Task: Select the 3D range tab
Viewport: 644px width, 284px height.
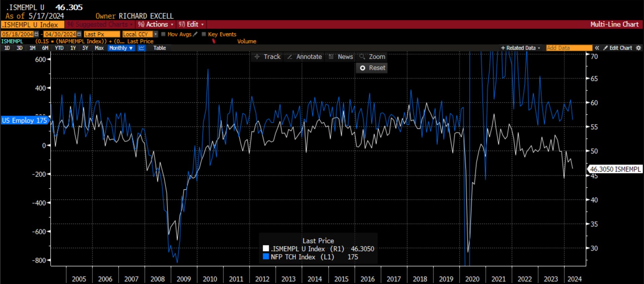Action: [x=19, y=48]
